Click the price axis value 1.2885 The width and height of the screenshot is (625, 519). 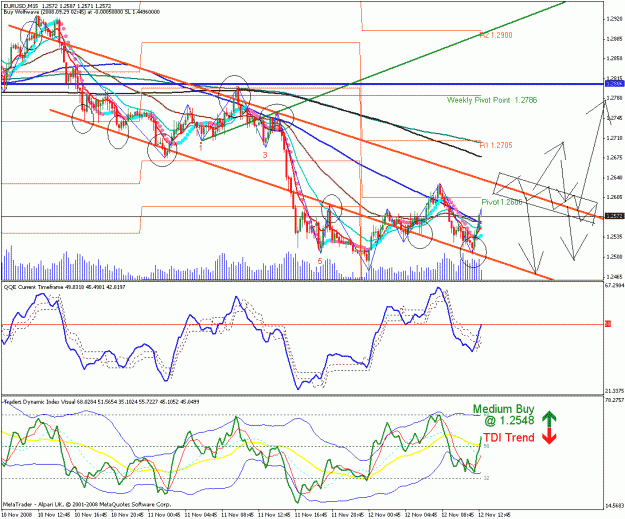pyautogui.click(x=613, y=39)
